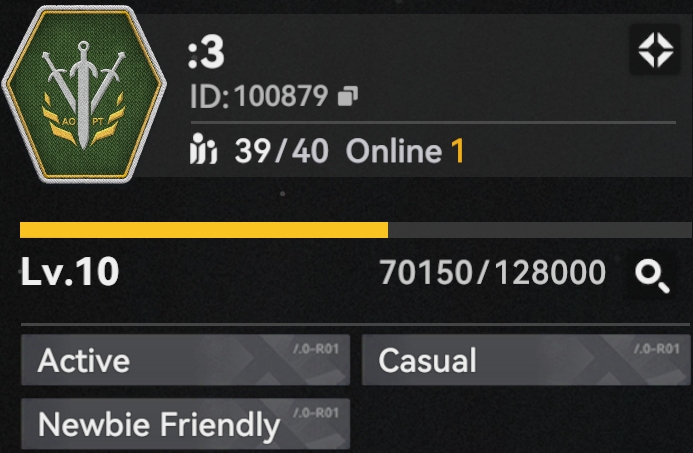This screenshot has height=453, width=693.
Task: Click the /.0-R01 mark on Newbie Friendly tag
Action: 316,413
